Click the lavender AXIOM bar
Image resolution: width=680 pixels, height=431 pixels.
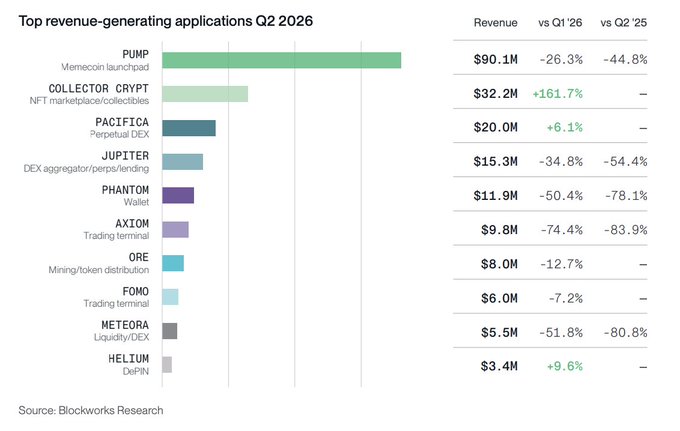(176, 230)
